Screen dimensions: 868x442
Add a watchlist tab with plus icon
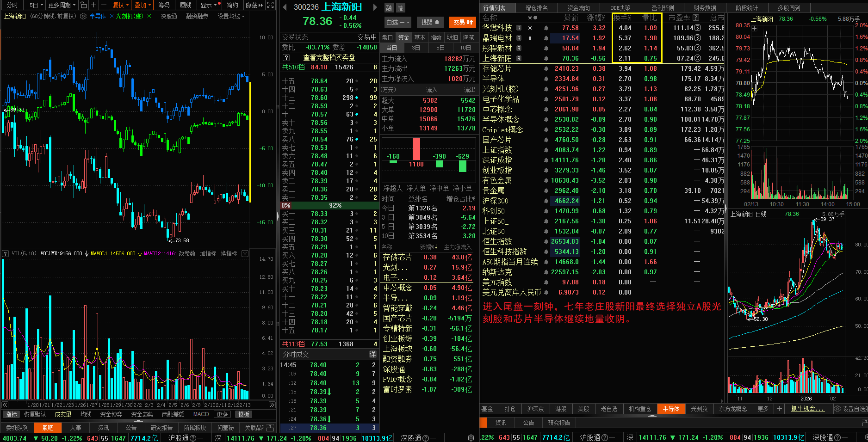point(779,409)
